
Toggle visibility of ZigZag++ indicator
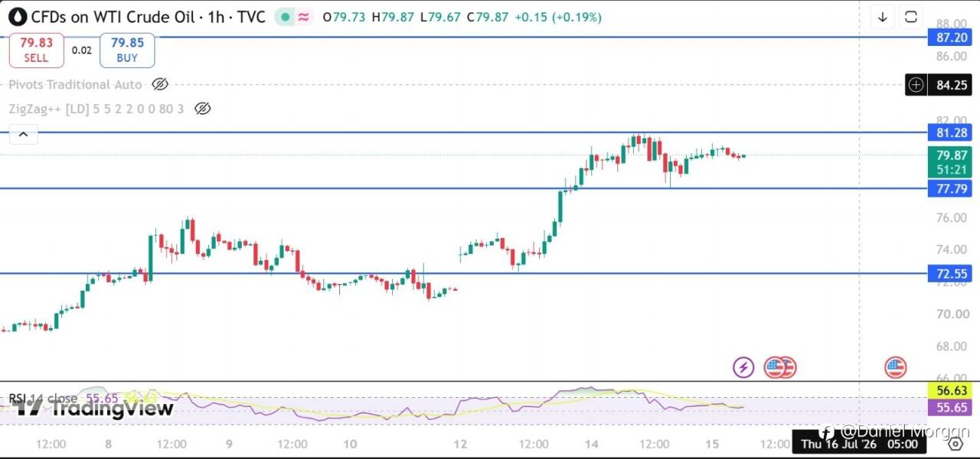[202, 109]
